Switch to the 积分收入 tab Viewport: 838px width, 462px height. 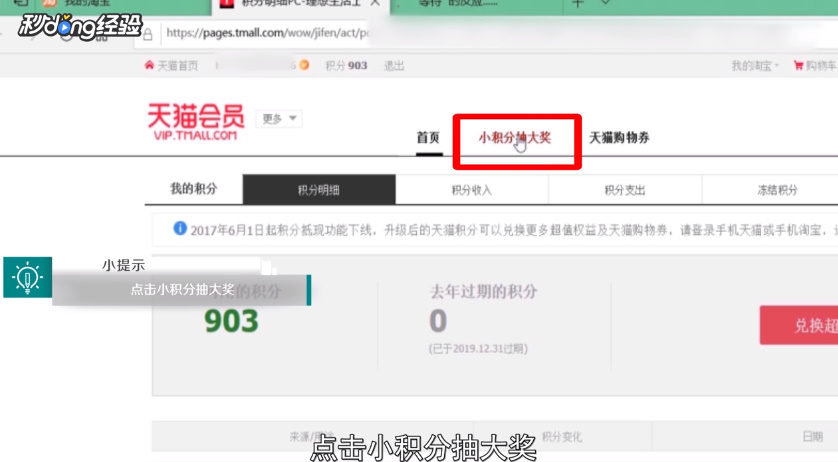coord(472,190)
